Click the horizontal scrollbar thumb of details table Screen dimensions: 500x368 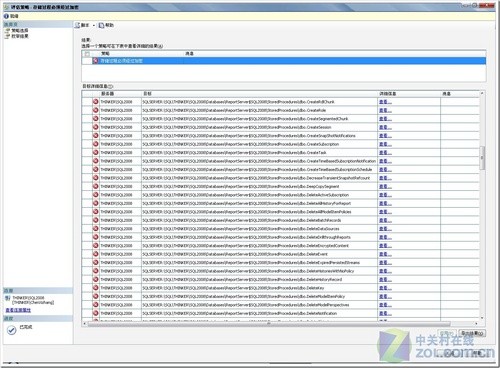click(269, 323)
